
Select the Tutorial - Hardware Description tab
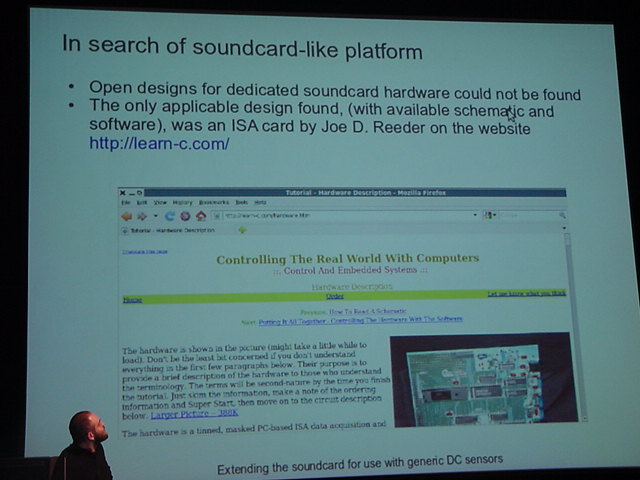click(x=169, y=230)
